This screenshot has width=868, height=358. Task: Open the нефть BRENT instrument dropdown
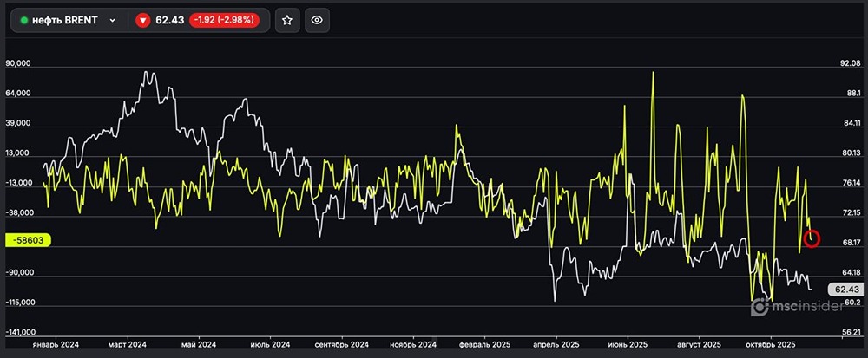69,21
